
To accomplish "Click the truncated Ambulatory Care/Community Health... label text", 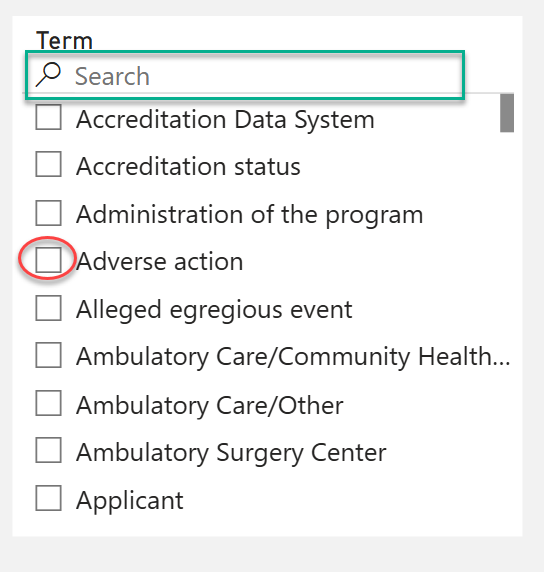I will [x=293, y=356].
